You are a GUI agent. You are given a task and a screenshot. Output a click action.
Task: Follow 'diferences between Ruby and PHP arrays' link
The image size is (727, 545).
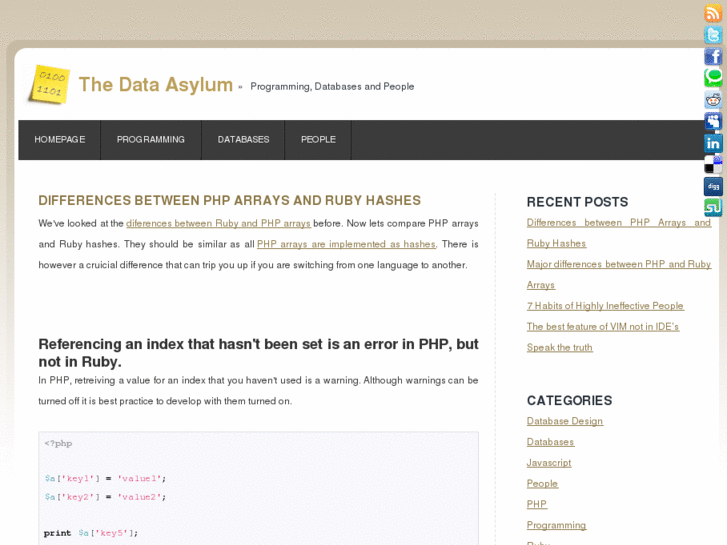[218, 224]
